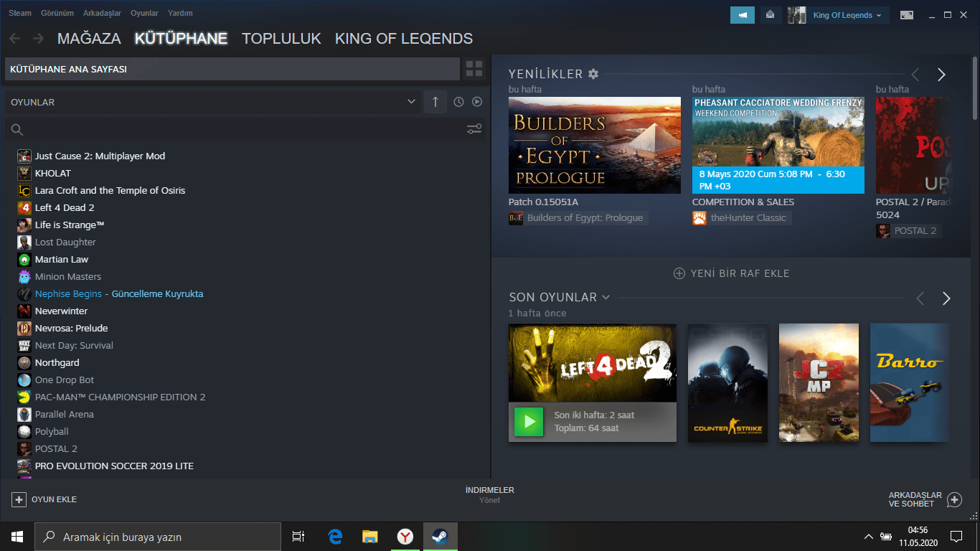Open the Windows Start menu
980x551 pixels.
point(17,537)
